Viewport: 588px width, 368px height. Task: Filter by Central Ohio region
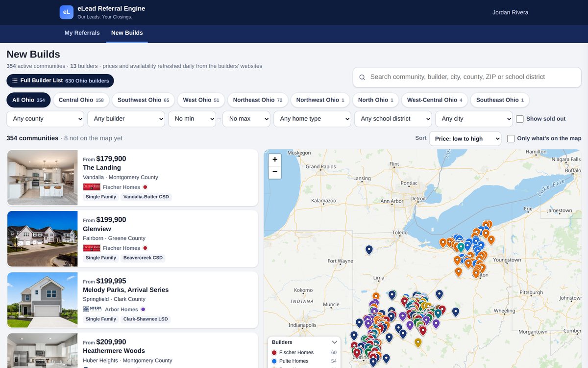[81, 100]
